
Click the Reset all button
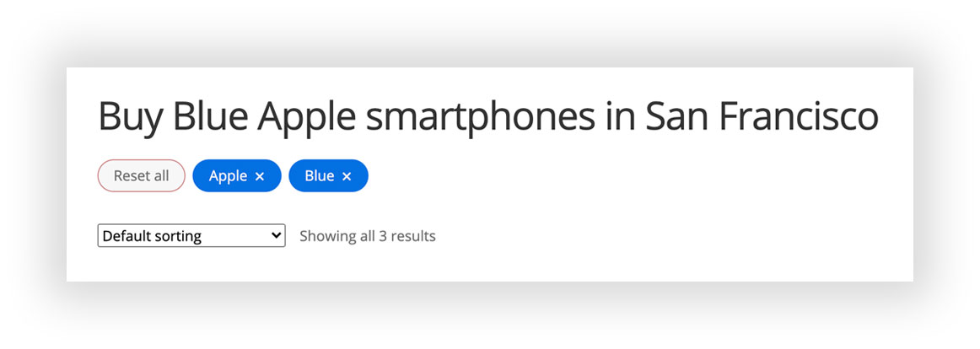[141, 176]
